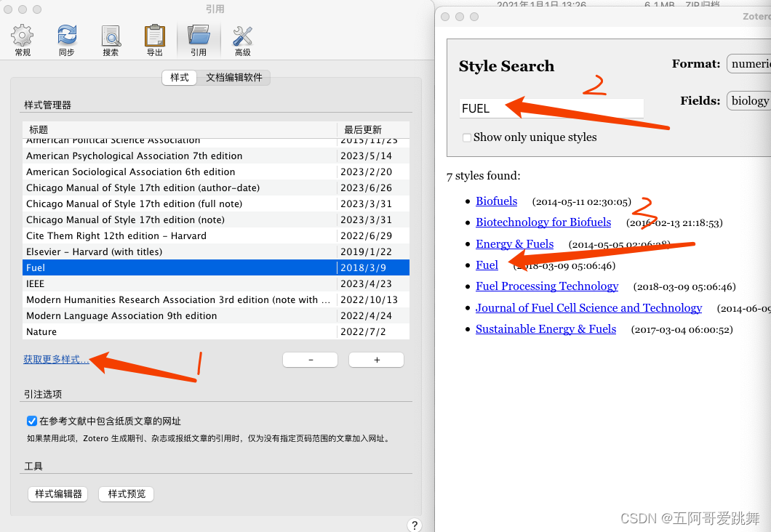Open the 高级 Advanced preferences pane

242,40
